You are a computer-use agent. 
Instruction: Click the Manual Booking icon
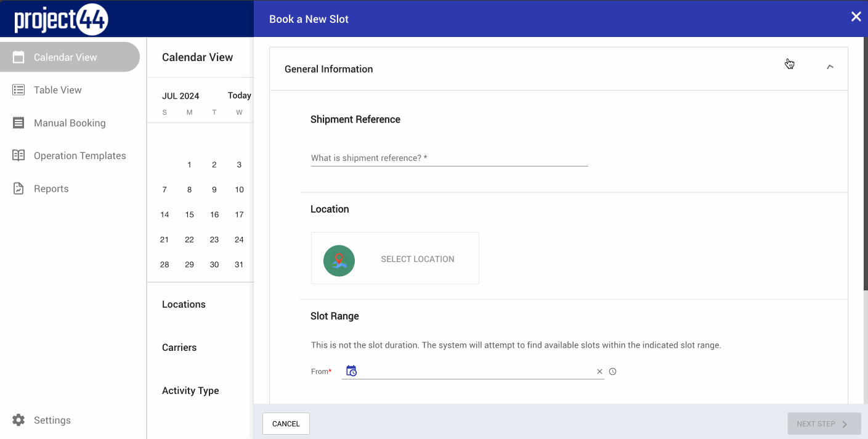tap(18, 123)
